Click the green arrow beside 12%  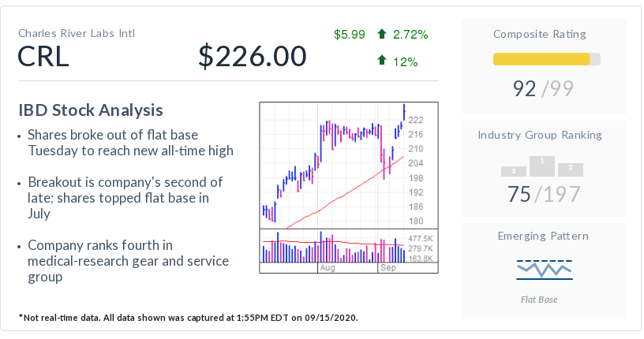382,60
